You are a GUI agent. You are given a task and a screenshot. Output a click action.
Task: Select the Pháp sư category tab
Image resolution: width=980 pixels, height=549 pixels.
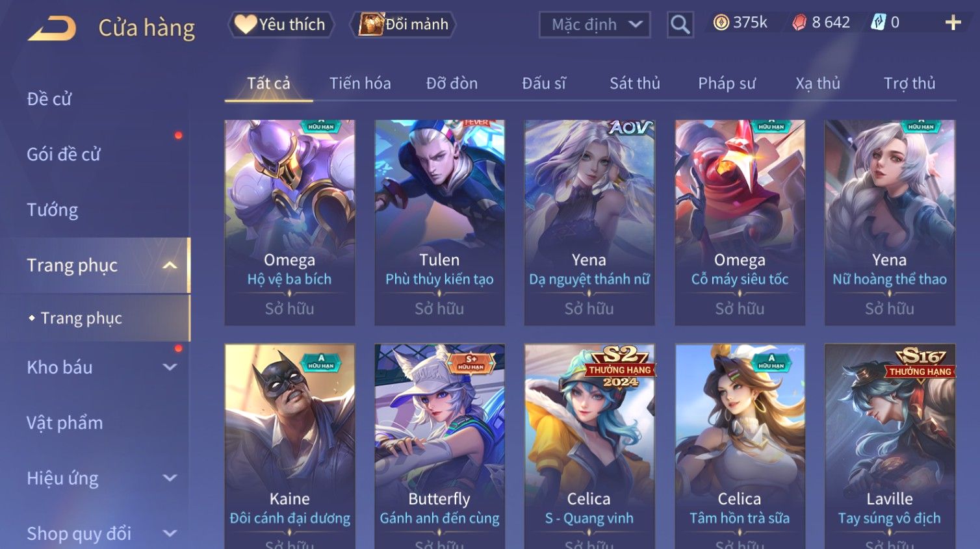[x=727, y=83]
